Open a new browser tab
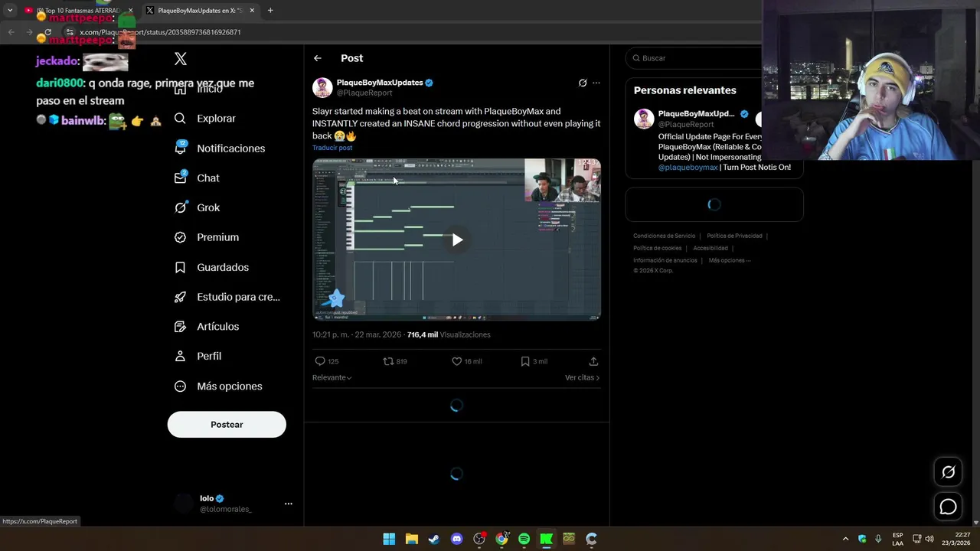980x551 pixels. click(x=270, y=11)
